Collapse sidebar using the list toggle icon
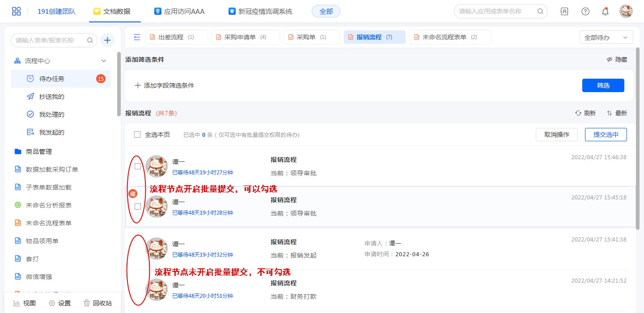The image size is (644, 313). [137, 37]
